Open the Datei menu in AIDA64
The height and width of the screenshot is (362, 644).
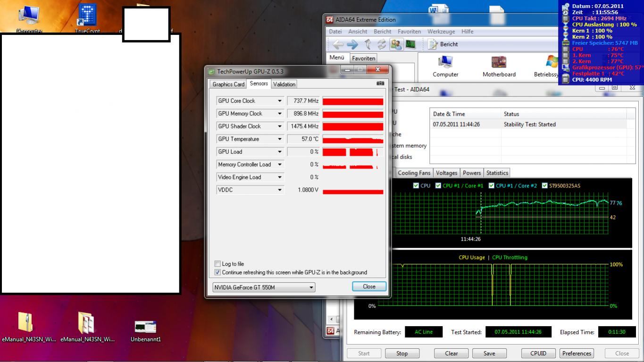point(335,32)
